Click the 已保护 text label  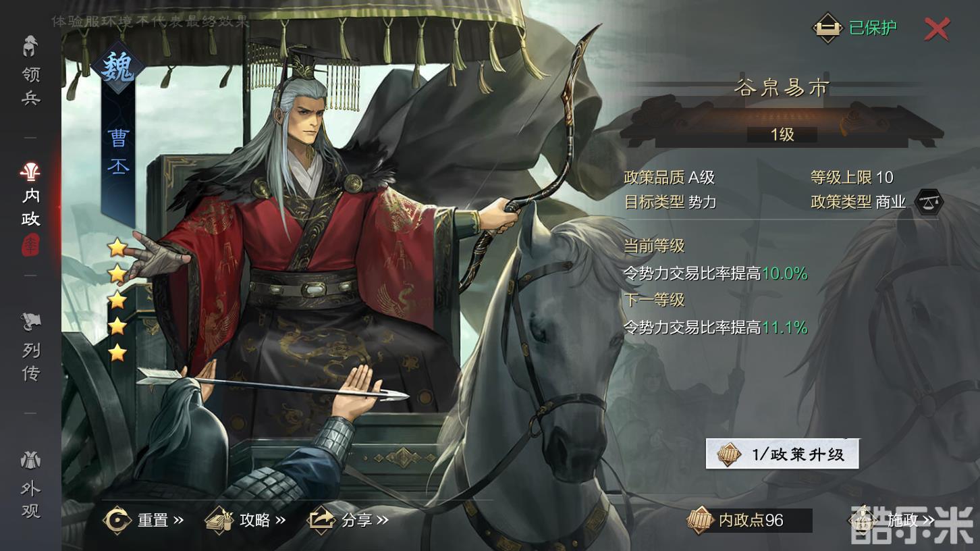click(873, 28)
